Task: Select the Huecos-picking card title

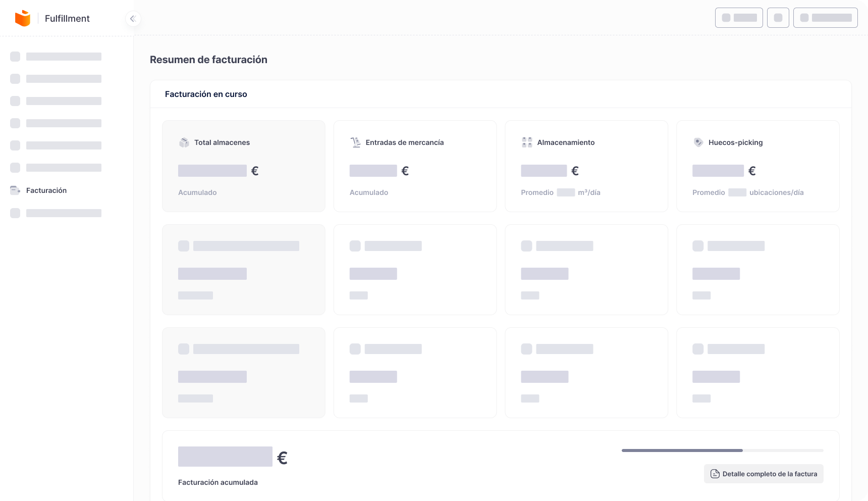Action: [x=735, y=142]
